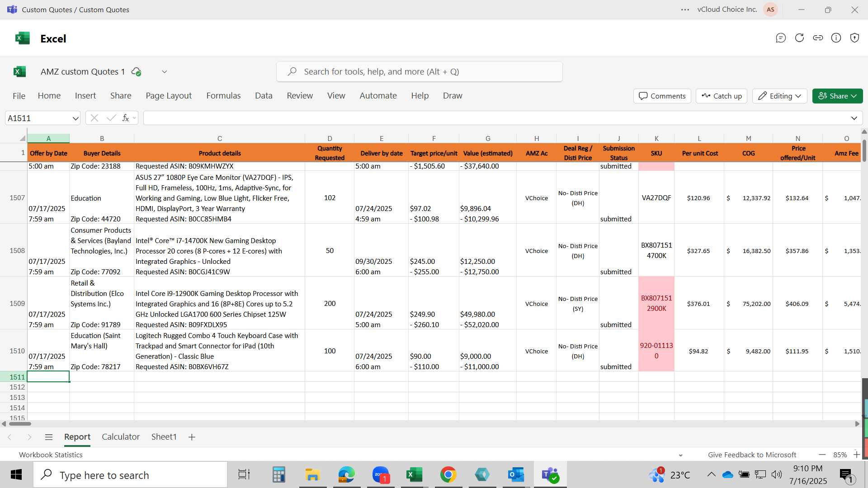Open the Calculator app in taskbar

click(278, 474)
